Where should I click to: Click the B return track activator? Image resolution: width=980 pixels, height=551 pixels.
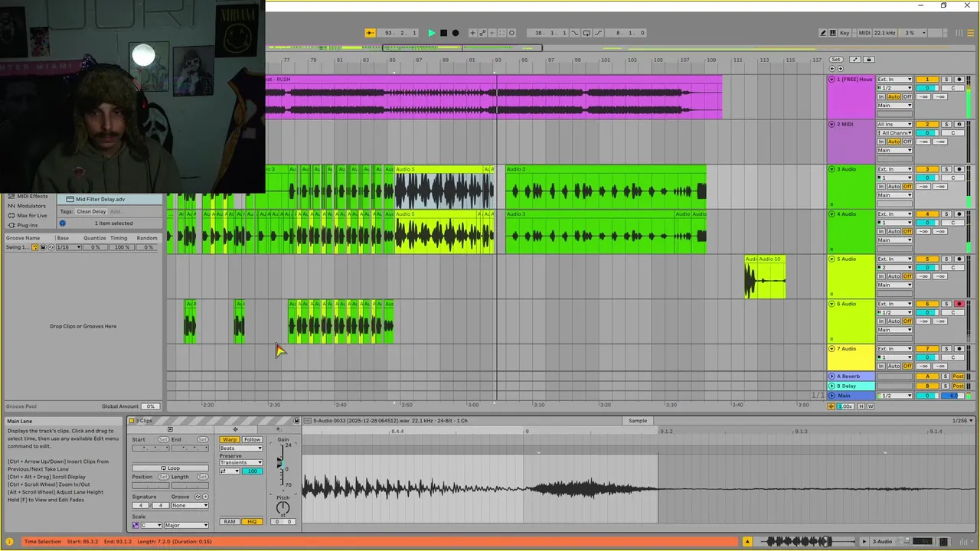pyautogui.click(x=927, y=386)
